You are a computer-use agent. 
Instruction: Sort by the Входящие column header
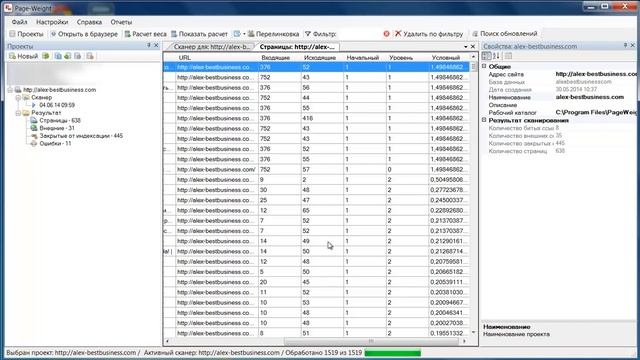(280, 58)
